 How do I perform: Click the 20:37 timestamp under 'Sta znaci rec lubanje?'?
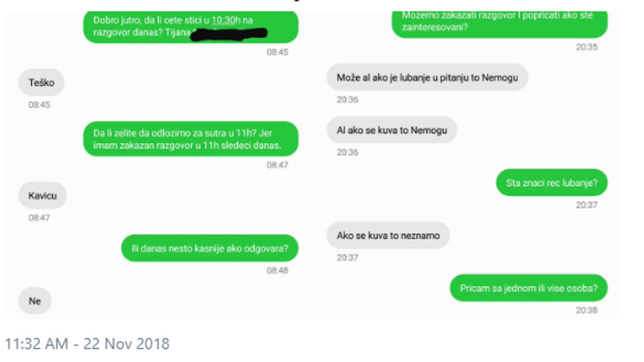point(587,205)
